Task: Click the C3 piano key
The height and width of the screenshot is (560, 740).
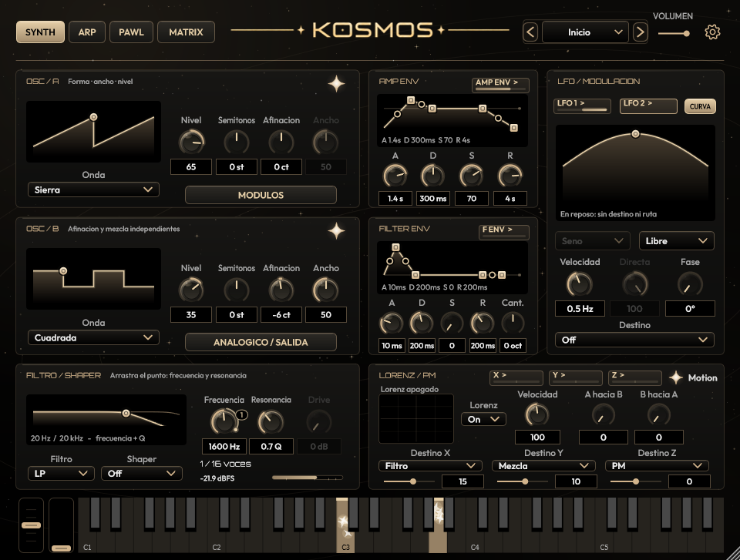Action: pos(345,542)
